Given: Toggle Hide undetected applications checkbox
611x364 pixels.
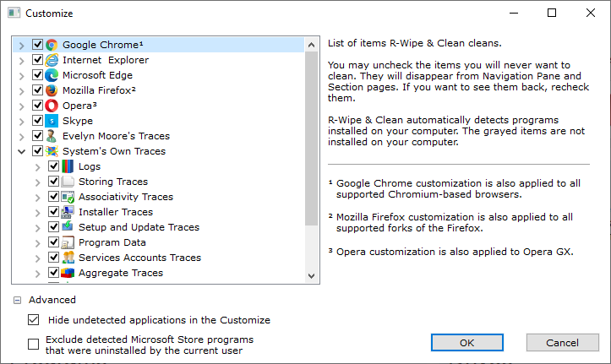Looking at the screenshot, I should (x=34, y=320).
